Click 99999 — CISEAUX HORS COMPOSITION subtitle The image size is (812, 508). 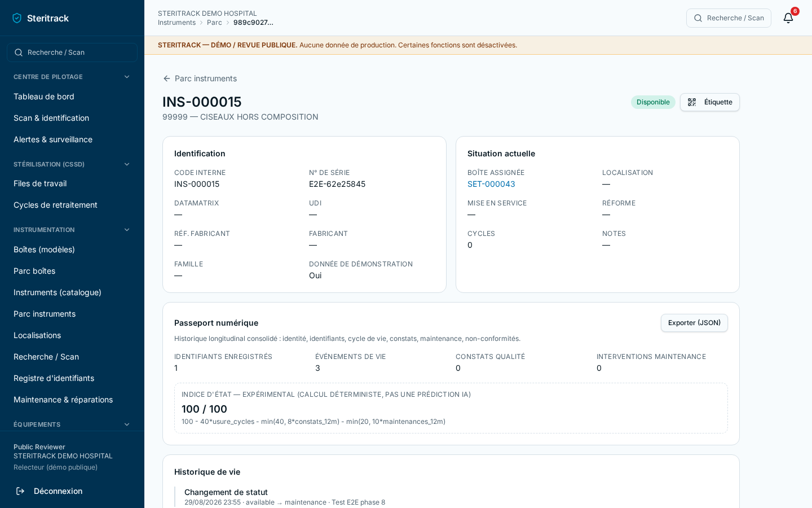(x=240, y=117)
